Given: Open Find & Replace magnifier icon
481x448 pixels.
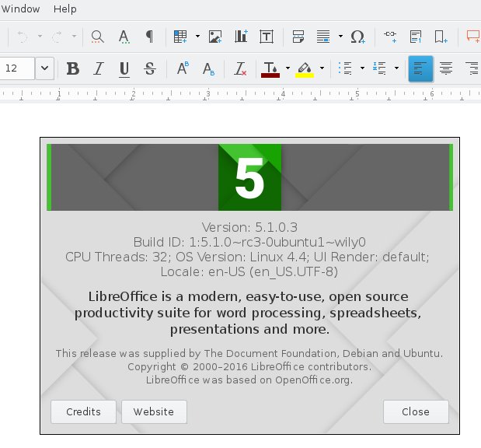Looking at the screenshot, I should [x=98, y=37].
